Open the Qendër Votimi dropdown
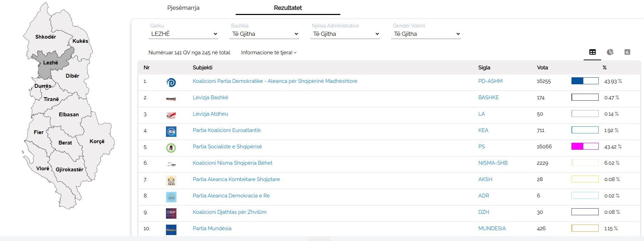The width and height of the screenshot is (644, 241). 426,34
